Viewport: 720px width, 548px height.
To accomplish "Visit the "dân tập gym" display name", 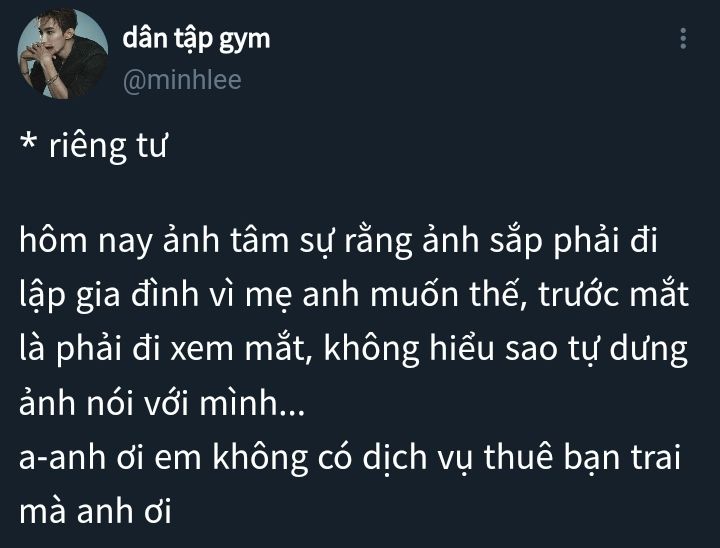I will click(197, 40).
